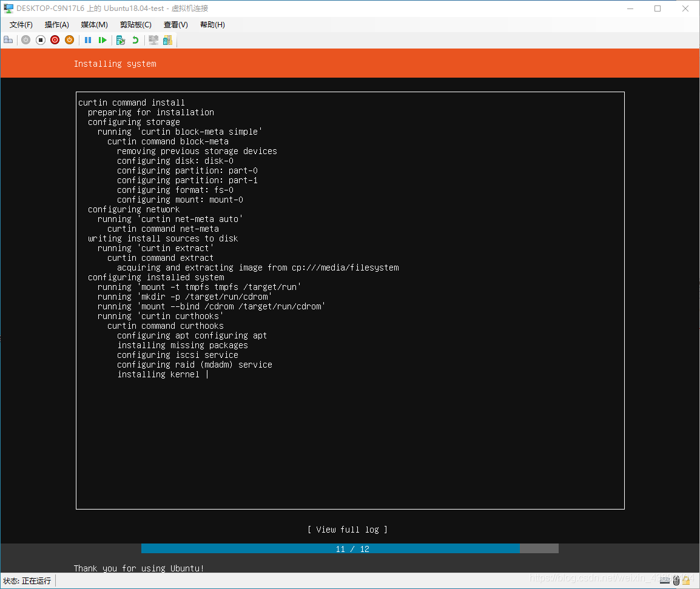Click the 'Installing system' header text
This screenshot has width=700, height=589.
tap(115, 64)
